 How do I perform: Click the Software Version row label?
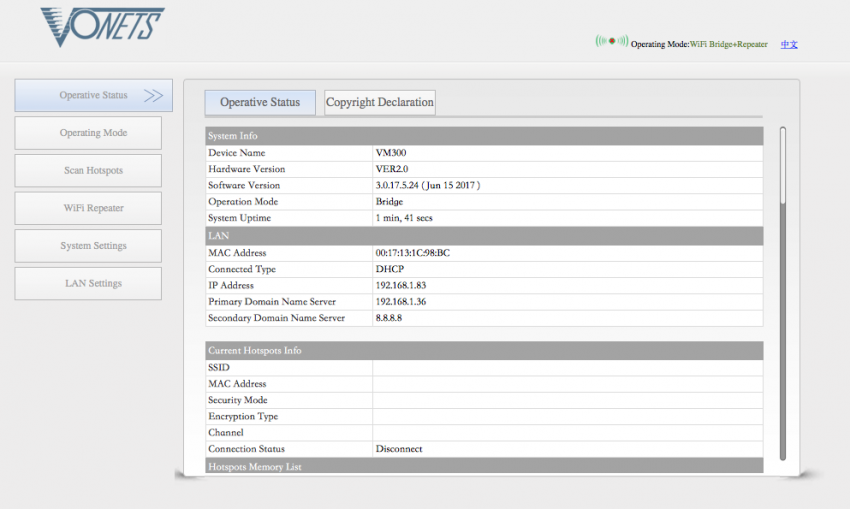pyautogui.click(x=244, y=185)
